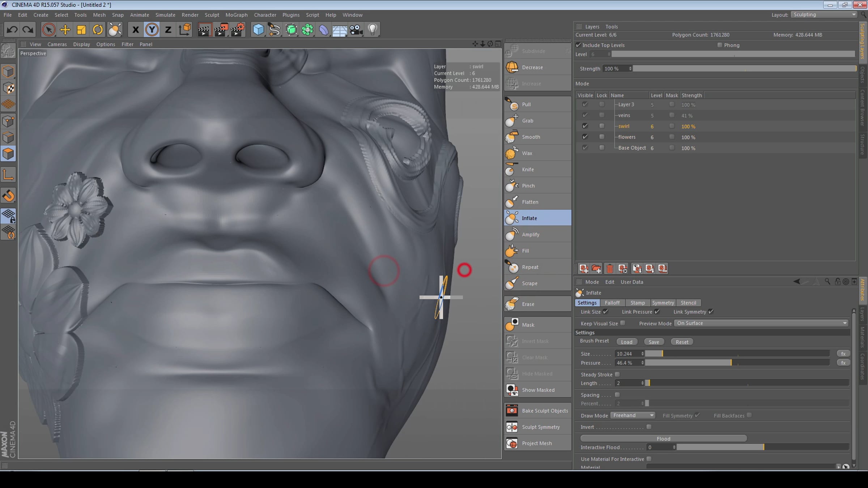Screen dimensions: 868x488
Task: Toggle the Link Size checkbox
Action: (x=606, y=312)
